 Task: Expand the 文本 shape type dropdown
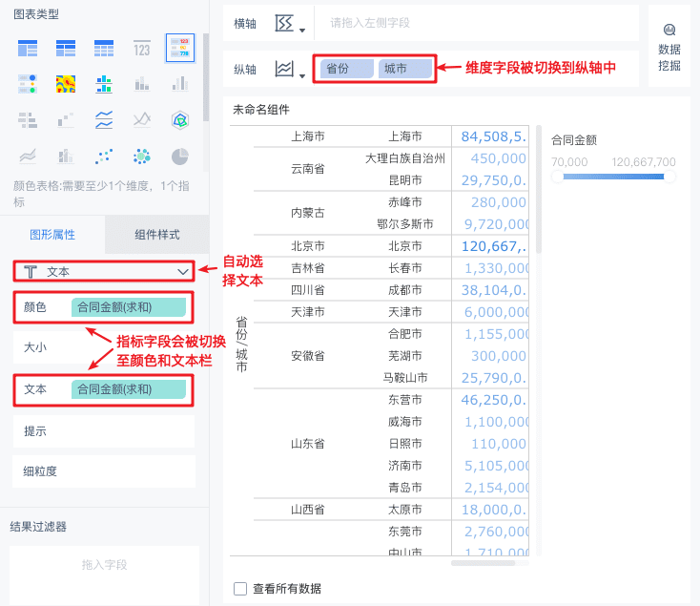[x=182, y=272]
